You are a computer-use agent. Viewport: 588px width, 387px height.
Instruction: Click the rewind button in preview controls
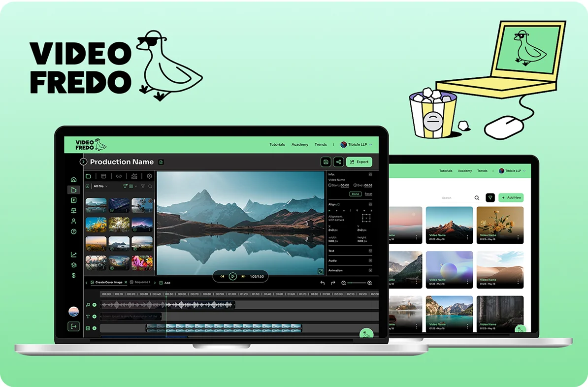click(222, 276)
